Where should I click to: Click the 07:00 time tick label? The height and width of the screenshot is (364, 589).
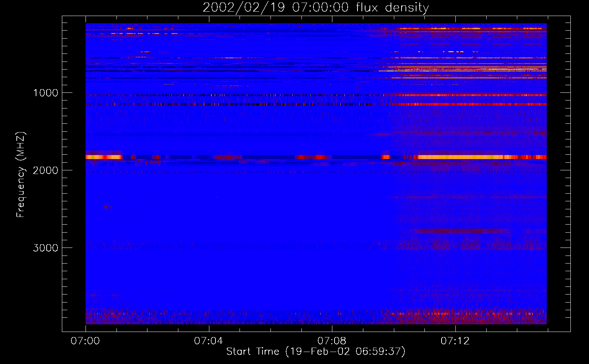pyautogui.click(x=85, y=341)
